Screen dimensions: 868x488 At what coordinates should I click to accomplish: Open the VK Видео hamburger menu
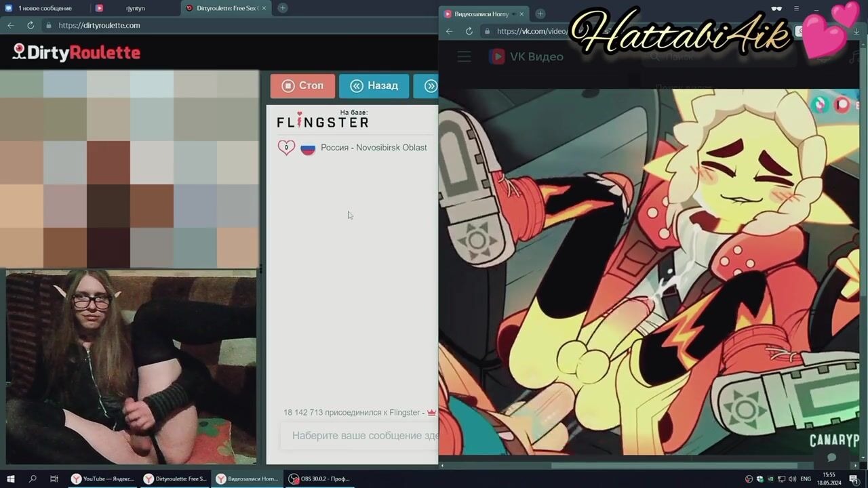click(x=464, y=57)
